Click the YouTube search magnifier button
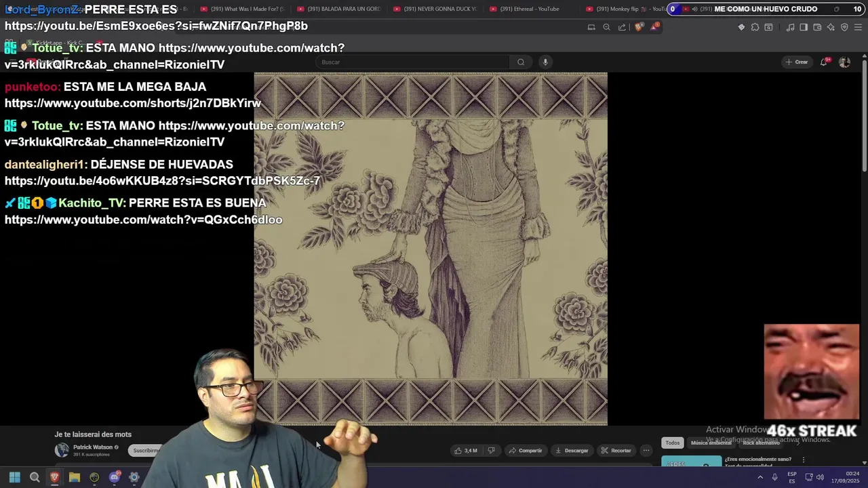 pos(521,62)
